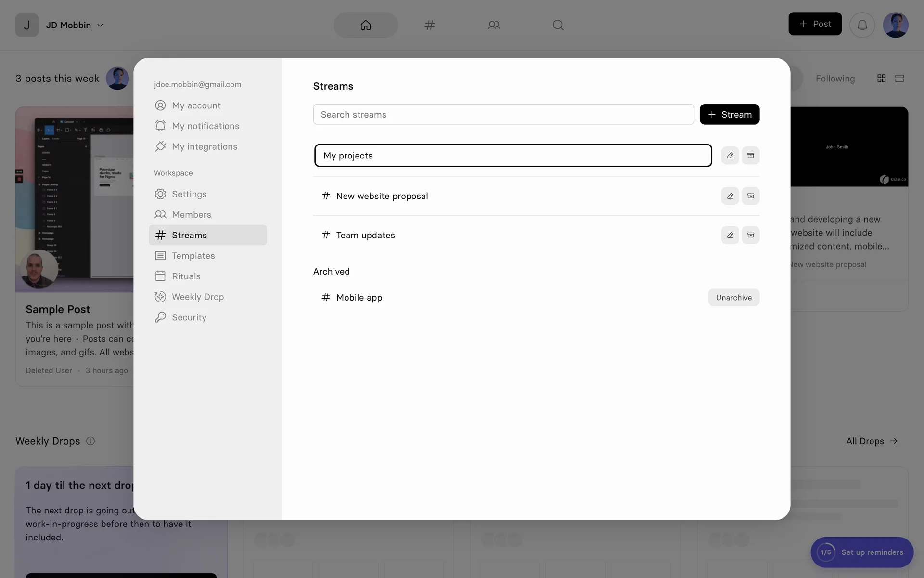
Task: Open My integrations in the sidebar
Action: pyautogui.click(x=204, y=146)
